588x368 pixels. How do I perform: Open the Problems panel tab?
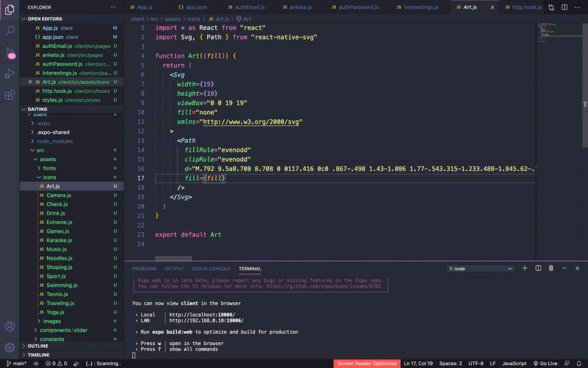tap(144, 269)
